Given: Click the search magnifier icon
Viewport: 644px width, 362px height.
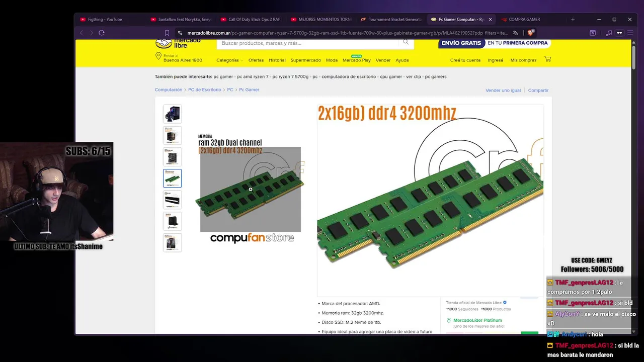Looking at the screenshot, I should 406,42.
